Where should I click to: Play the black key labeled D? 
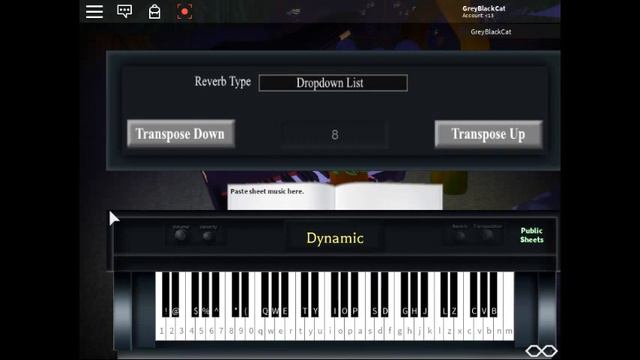tap(384, 294)
